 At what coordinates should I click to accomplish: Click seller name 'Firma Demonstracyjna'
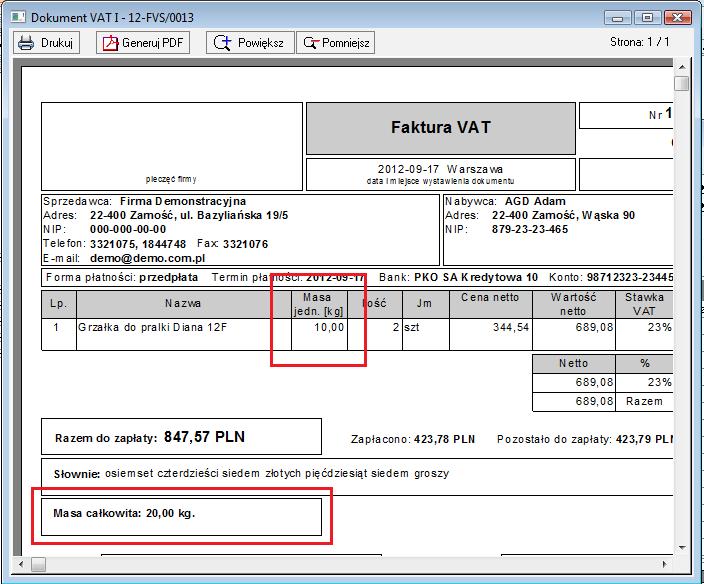(x=183, y=201)
